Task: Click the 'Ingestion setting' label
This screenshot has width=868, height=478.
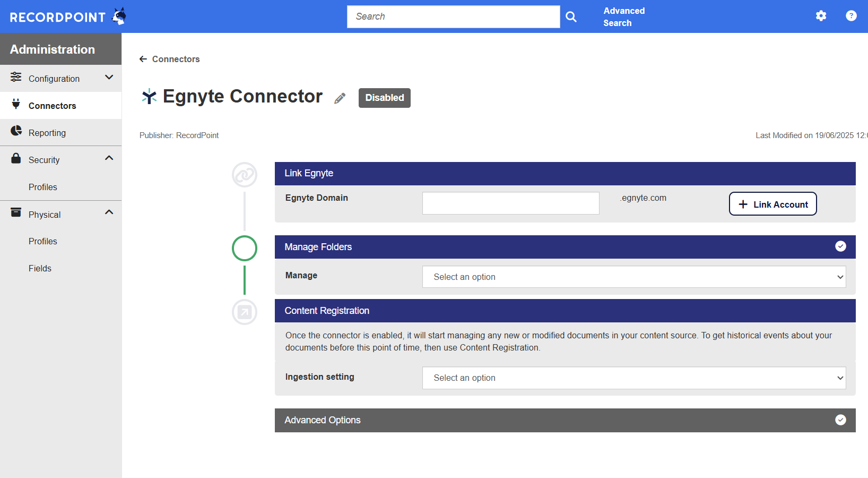Action: tap(319, 377)
